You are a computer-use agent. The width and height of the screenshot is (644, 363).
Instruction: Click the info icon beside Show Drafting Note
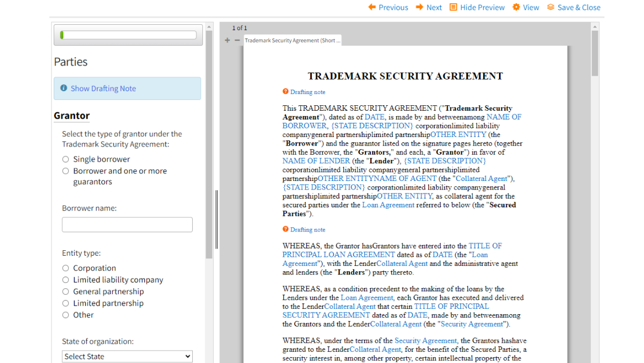(64, 88)
